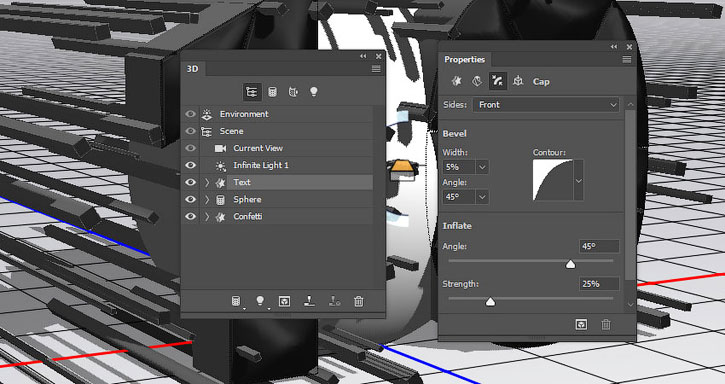Click the Inflate Strength slider handle
This screenshot has height=384, width=725.
pos(490,302)
